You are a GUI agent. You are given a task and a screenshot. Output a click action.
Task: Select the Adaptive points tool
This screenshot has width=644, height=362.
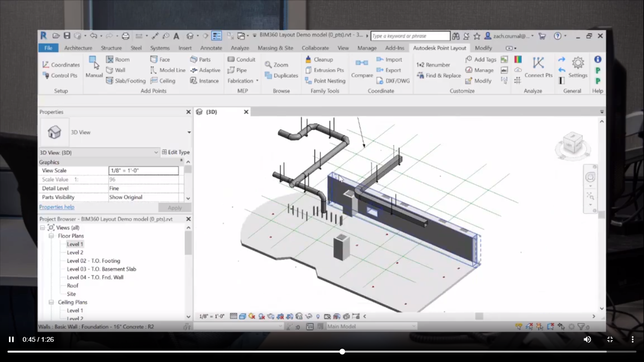coord(205,70)
